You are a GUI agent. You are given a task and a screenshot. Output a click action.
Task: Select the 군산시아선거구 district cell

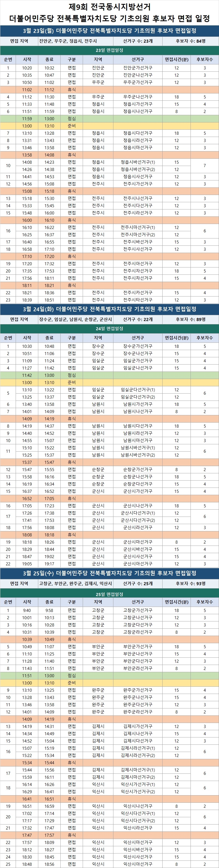pos(138,564)
